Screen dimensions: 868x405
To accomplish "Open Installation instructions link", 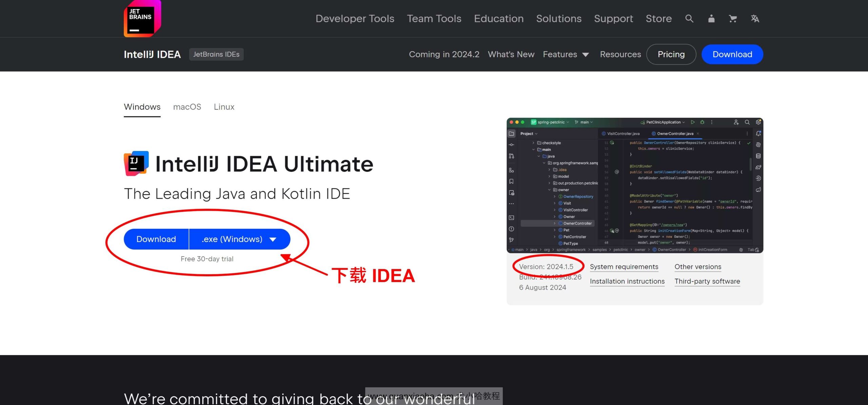I will coord(627,281).
